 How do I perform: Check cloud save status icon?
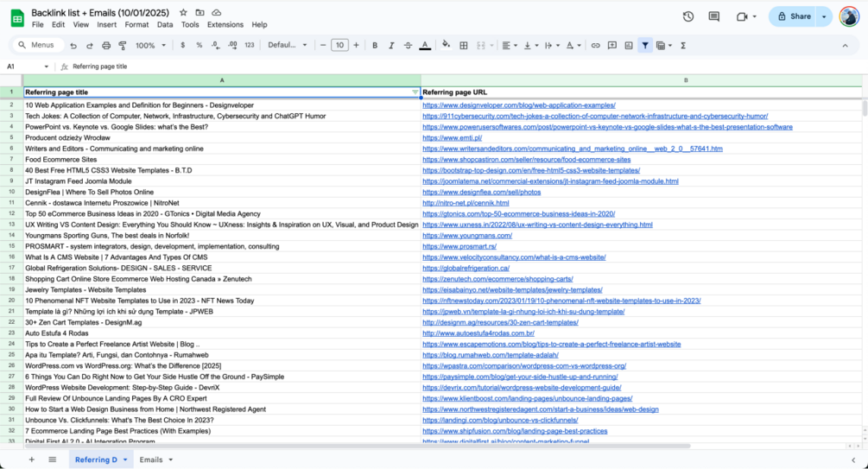click(x=217, y=12)
